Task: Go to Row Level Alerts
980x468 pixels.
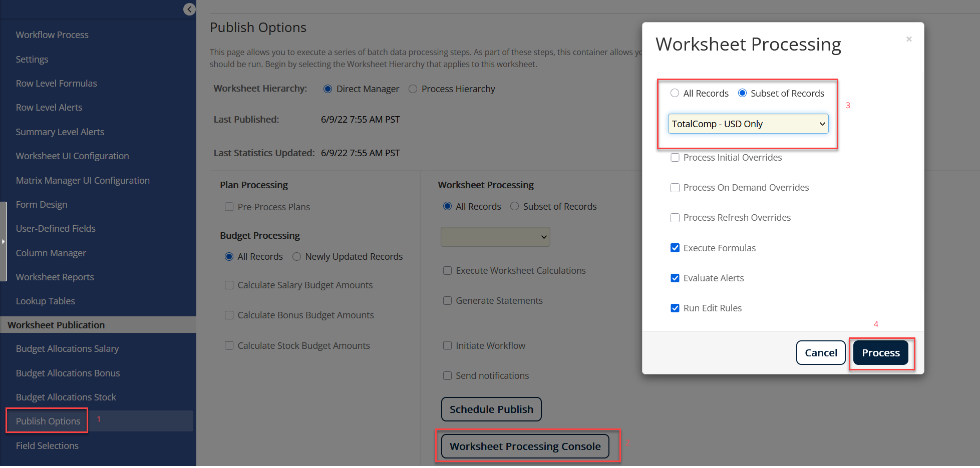Action: click(x=49, y=107)
